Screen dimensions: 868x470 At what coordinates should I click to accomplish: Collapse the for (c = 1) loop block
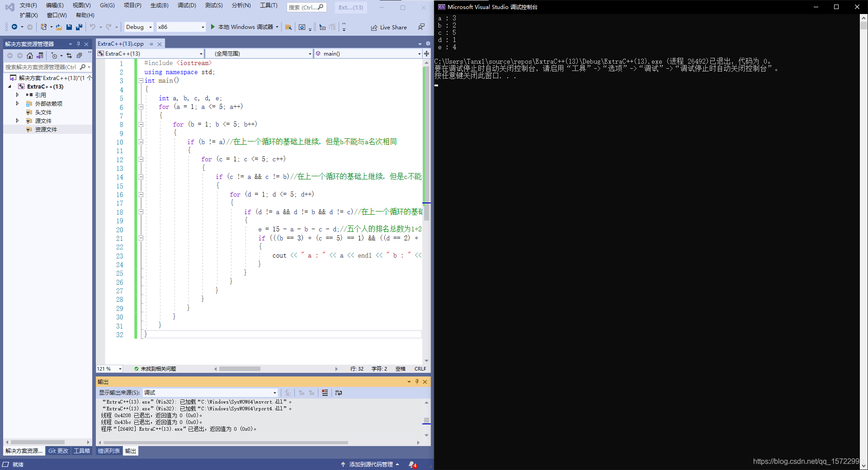pos(141,160)
